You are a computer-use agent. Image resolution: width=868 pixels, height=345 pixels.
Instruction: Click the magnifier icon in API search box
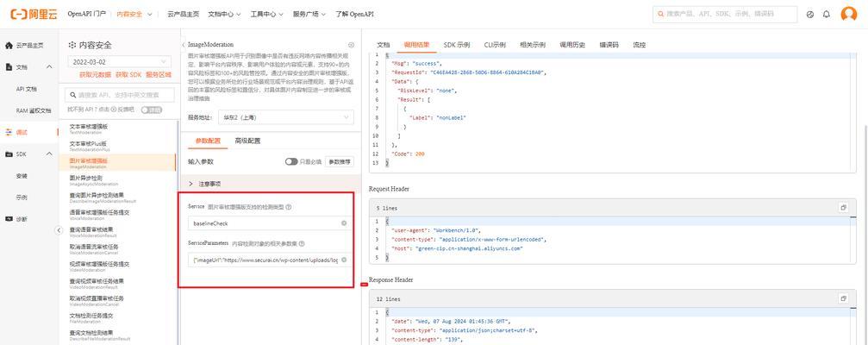tap(72, 95)
